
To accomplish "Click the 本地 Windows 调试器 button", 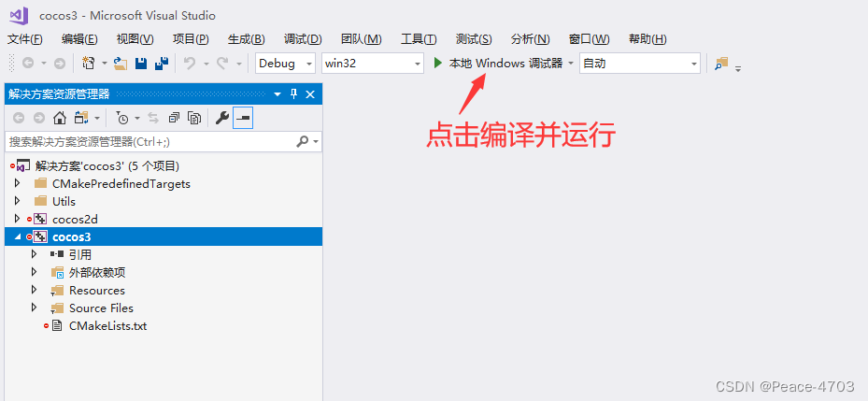I will (x=505, y=64).
